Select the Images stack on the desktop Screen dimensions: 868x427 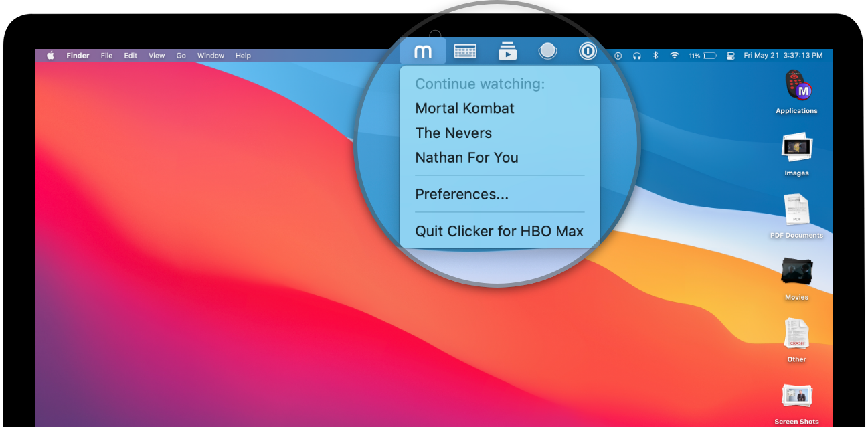(x=796, y=155)
